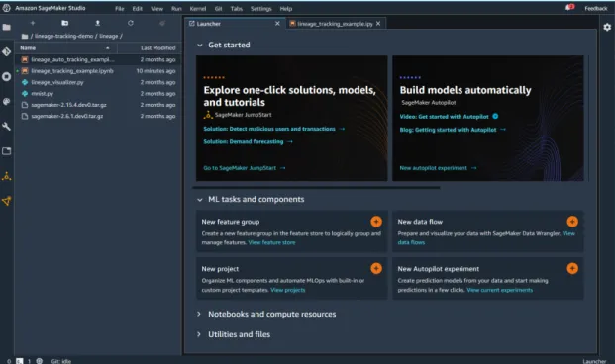
Task: Click the Upload Files toolbar icon
Action: click(98, 23)
